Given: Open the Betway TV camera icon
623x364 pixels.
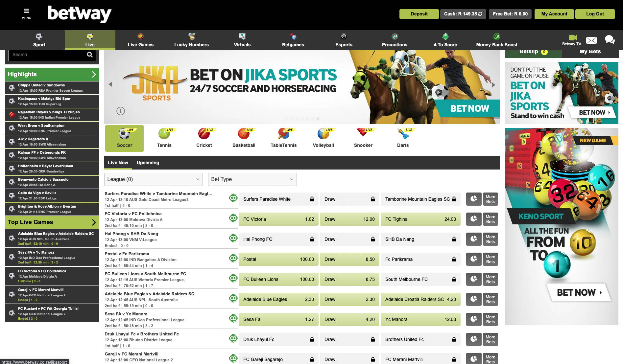Looking at the screenshot, I should [x=573, y=37].
